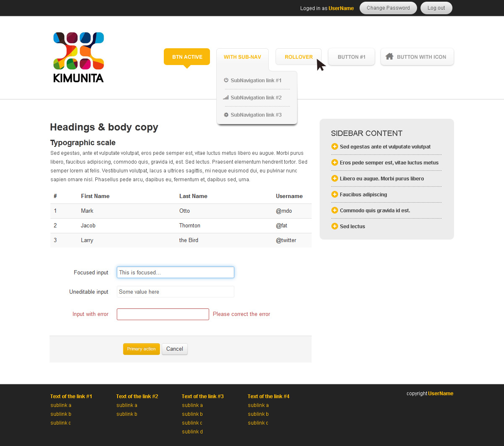Click into the Focused input field
504x446 pixels.
[x=176, y=272]
